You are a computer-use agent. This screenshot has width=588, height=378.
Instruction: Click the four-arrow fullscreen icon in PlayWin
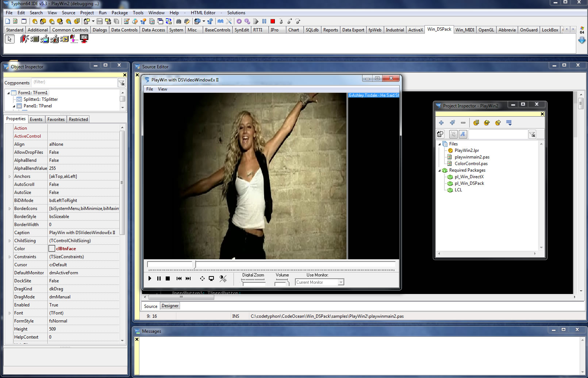[x=202, y=278]
